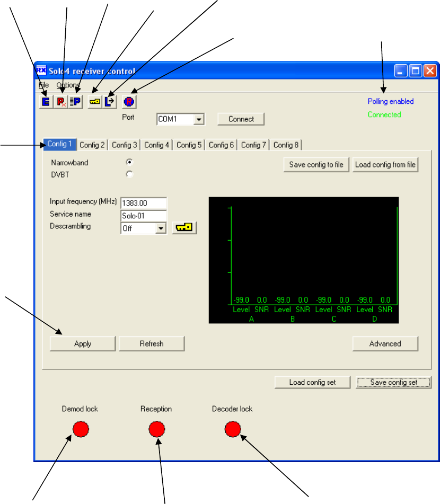Click the yellow key button beside Descrambling

point(184,227)
